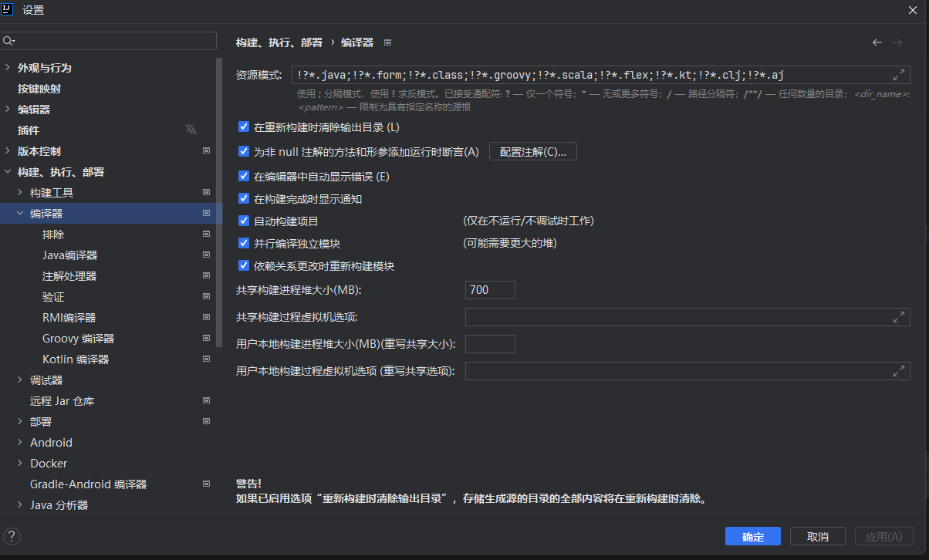Click the 共享构建进程堆大小 field showing 700
This screenshot has height=560, width=929.
pos(490,290)
